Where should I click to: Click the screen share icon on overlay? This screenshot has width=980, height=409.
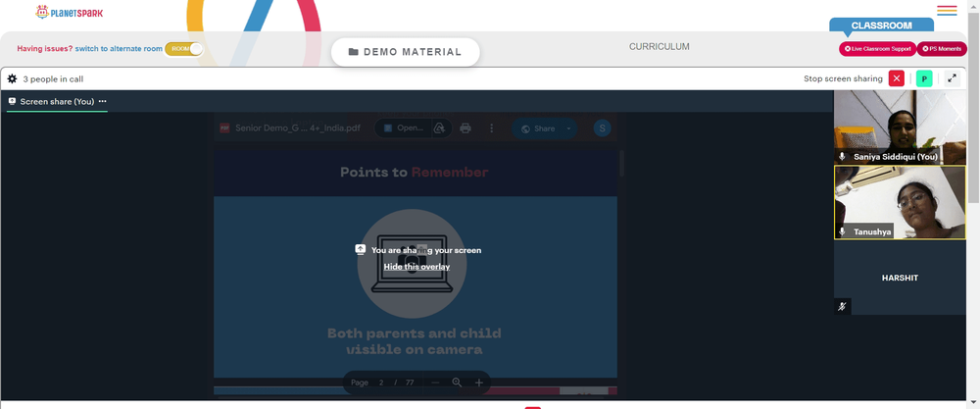click(x=360, y=249)
